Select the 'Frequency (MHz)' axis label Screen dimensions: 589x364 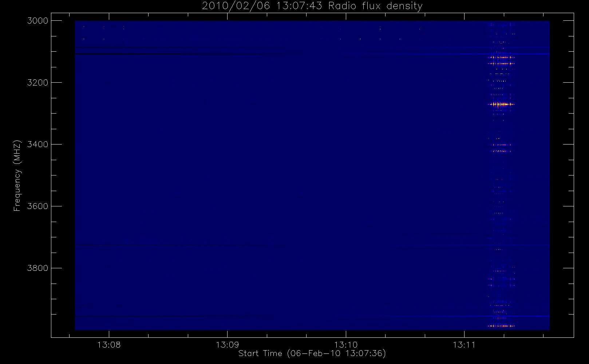click(17, 175)
